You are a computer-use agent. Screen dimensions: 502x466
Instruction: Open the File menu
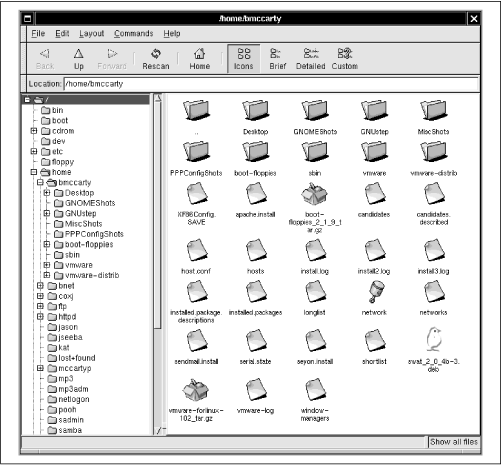click(x=38, y=34)
